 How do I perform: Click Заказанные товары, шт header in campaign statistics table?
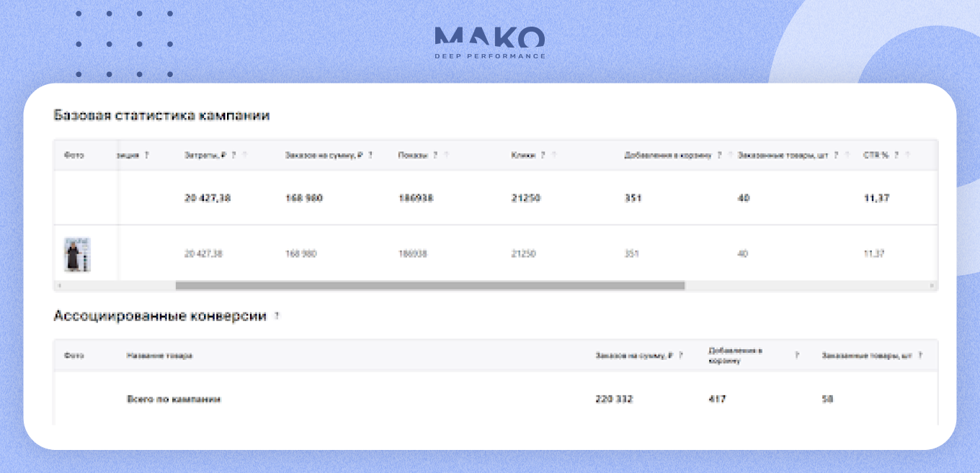click(x=783, y=155)
